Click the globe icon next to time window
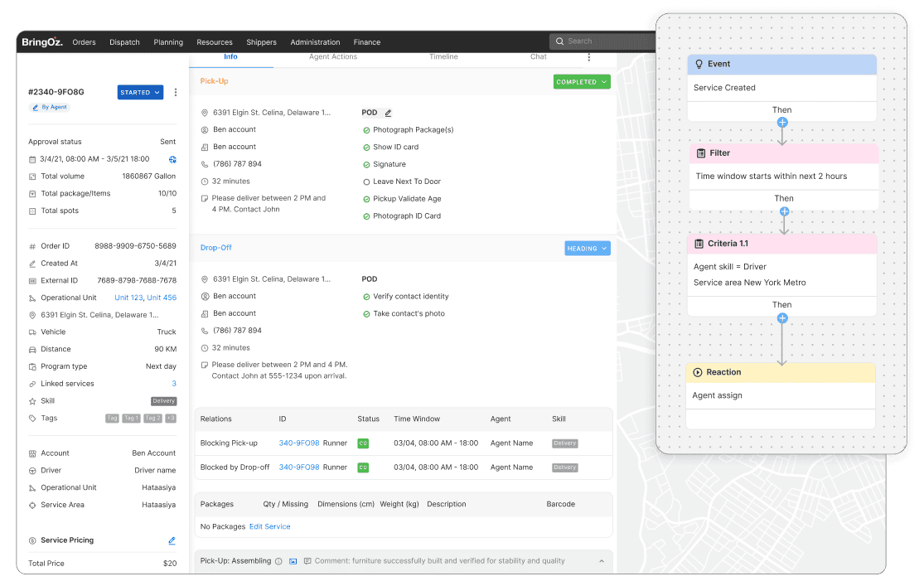The width and height of the screenshot is (924, 586). coord(172,160)
